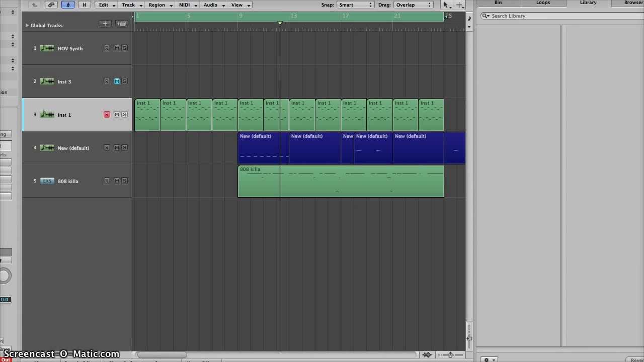Click the Hide view H button

point(84,5)
